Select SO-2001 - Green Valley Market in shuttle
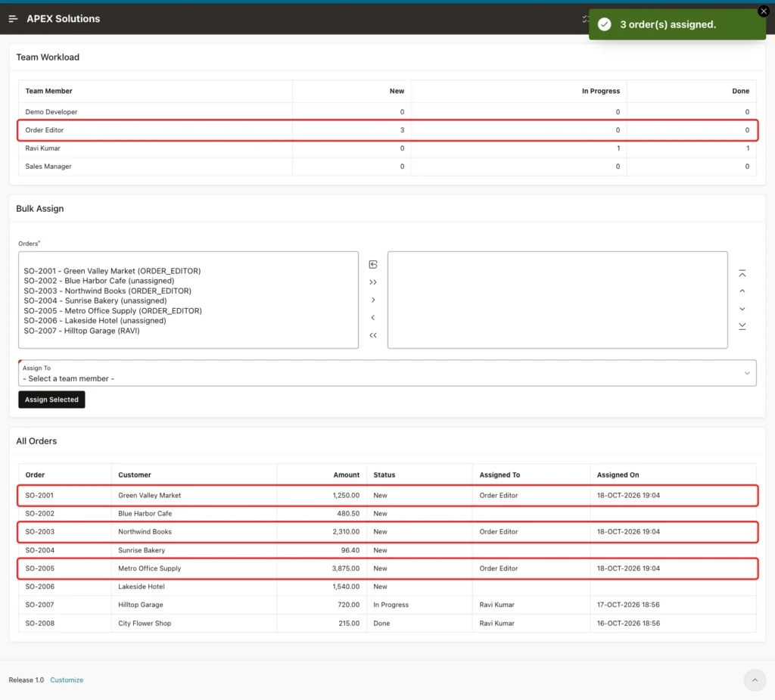 [x=112, y=271]
